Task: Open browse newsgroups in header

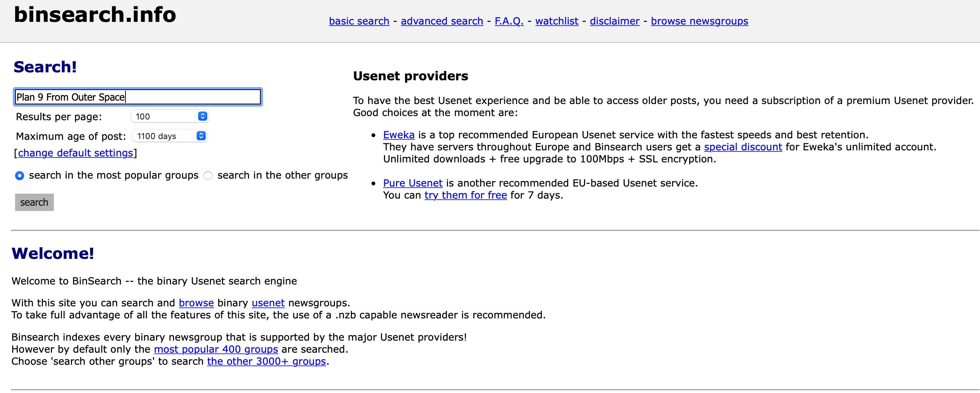Action: [x=699, y=21]
